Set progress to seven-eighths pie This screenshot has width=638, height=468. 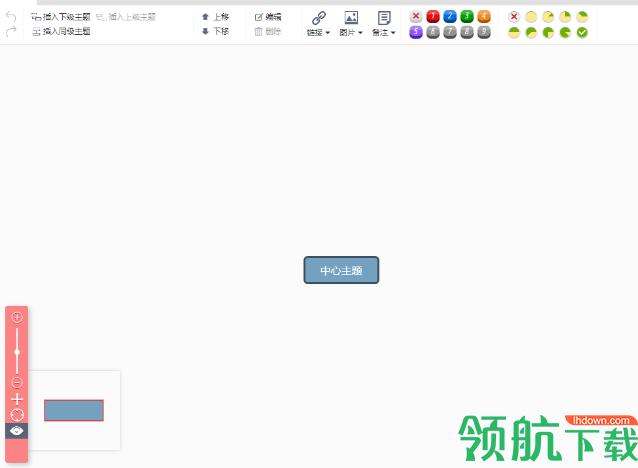pyautogui.click(x=565, y=33)
